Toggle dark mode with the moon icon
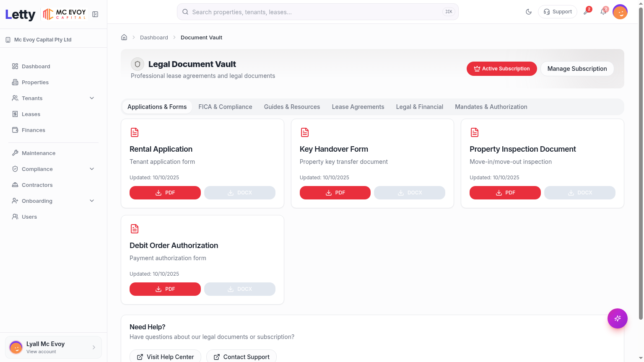644x362 pixels. [x=529, y=12]
